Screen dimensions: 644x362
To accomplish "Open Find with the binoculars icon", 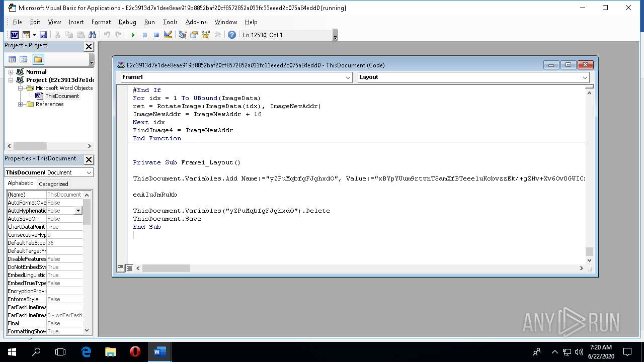I will [x=92, y=35].
